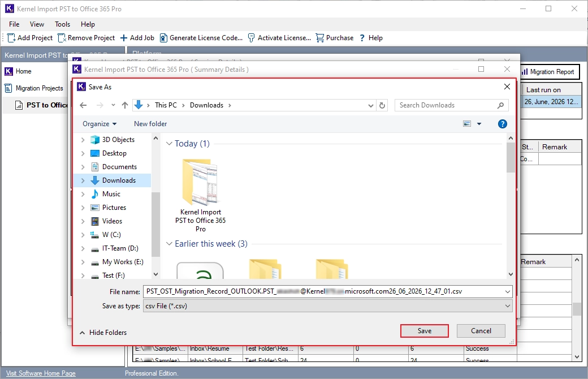Open Generate License Code tool
Screen dimensions: 588x379
click(201, 38)
